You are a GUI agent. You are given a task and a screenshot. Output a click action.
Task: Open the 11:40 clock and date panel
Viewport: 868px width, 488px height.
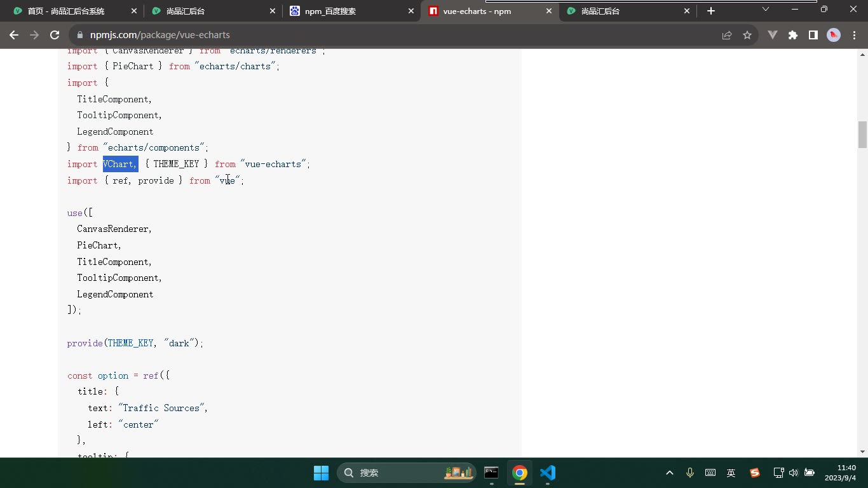(x=841, y=473)
